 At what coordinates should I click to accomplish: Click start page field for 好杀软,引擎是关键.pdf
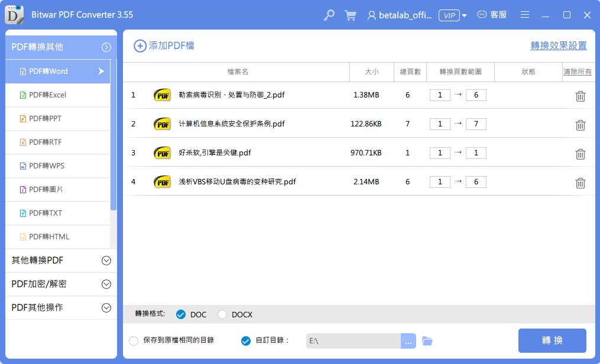click(x=440, y=153)
